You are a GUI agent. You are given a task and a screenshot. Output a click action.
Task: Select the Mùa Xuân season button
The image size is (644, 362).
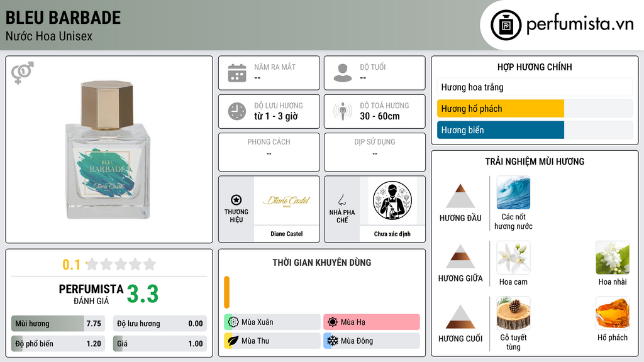[272, 322]
